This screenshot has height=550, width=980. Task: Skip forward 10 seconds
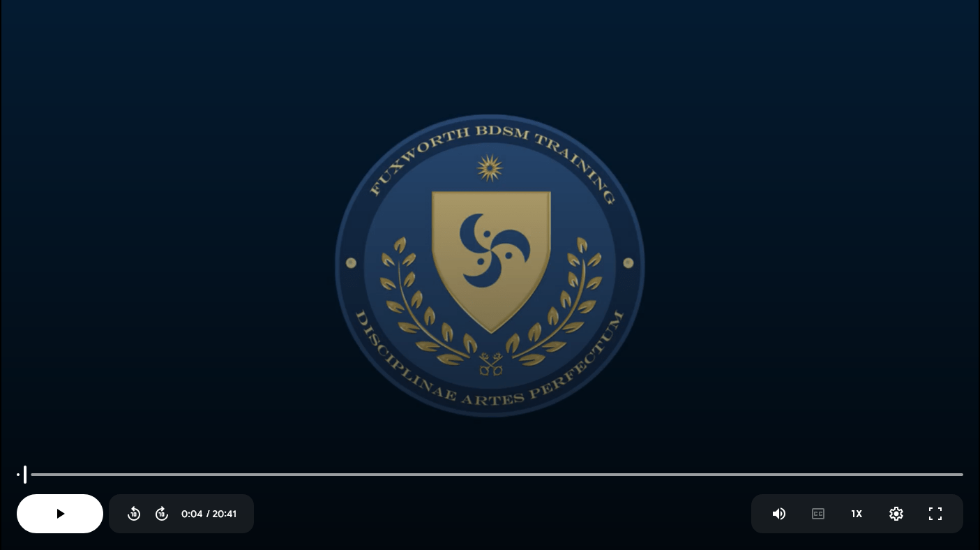[x=162, y=514]
